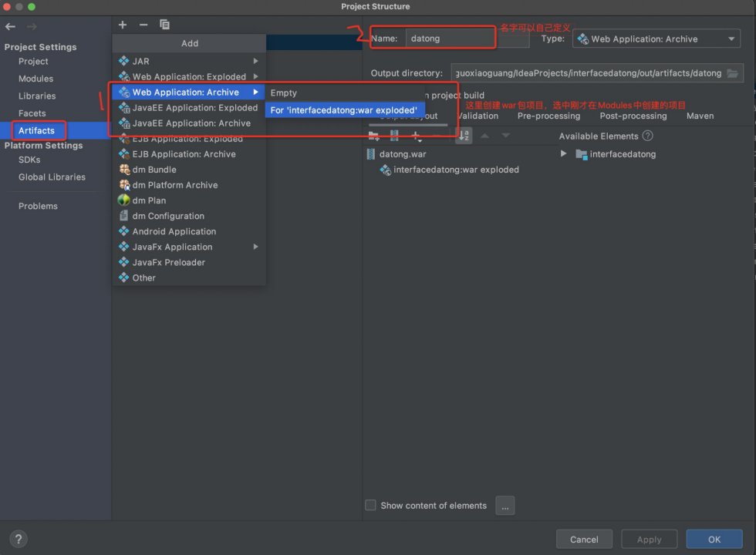Viewport: 756px width, 555px height.
Task: Open Global Libraries section
Action: coord(52,177)
